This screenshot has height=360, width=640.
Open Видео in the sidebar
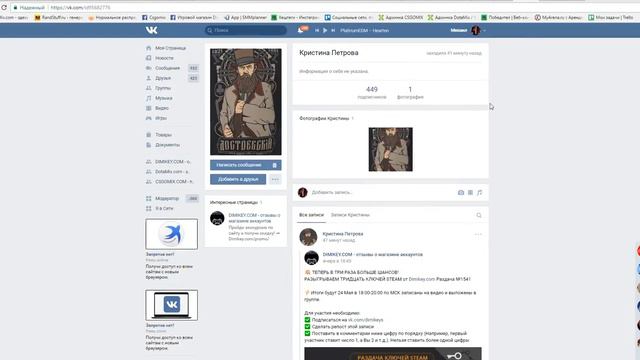pyautogui.click(x=162, y=108)
